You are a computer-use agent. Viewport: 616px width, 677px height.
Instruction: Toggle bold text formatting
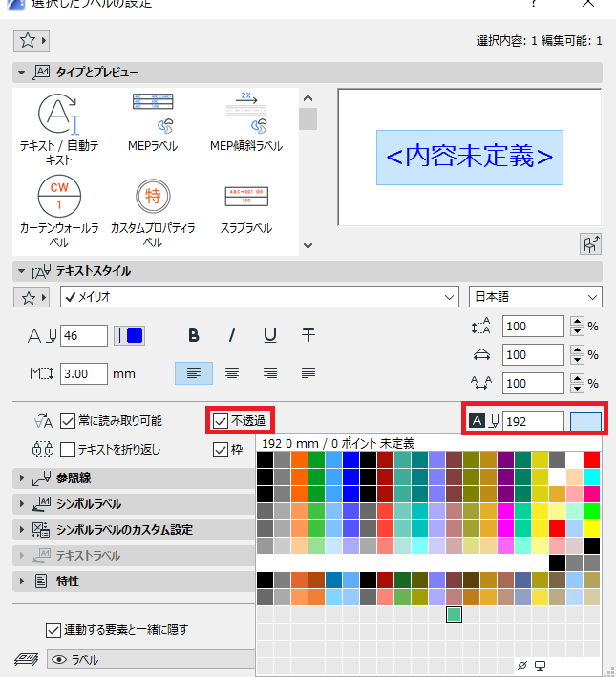194,335
